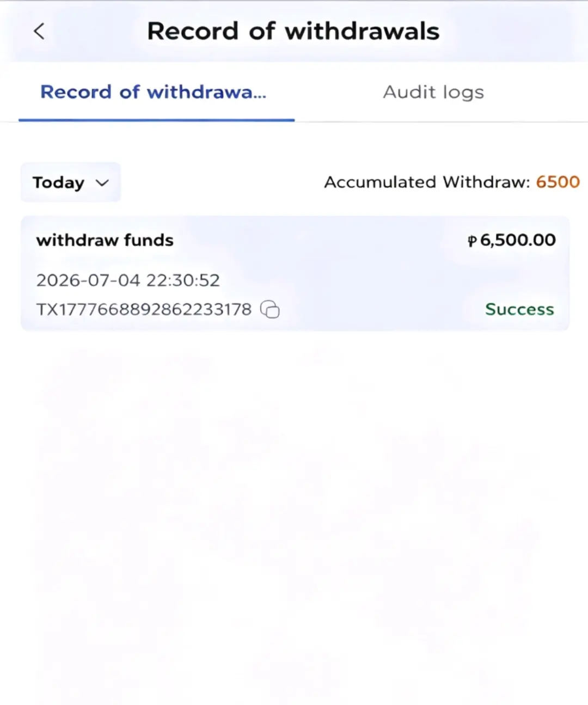This screenshot has height=705, width=588.
Task: Open the Today date filter dropdown
Action: pos(71,182)
